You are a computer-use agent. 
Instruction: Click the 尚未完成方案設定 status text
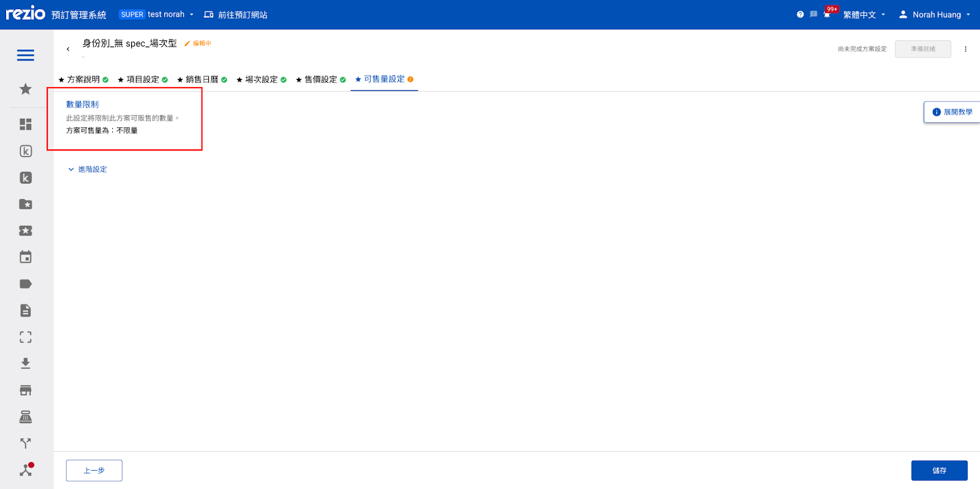pyautogui.click(x=862, y=49)
